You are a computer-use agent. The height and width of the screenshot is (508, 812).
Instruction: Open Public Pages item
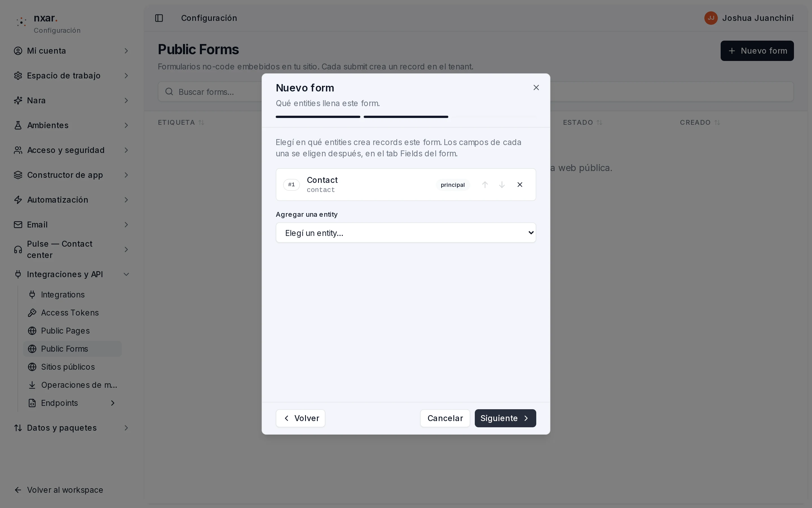click(x=72, y=331)
